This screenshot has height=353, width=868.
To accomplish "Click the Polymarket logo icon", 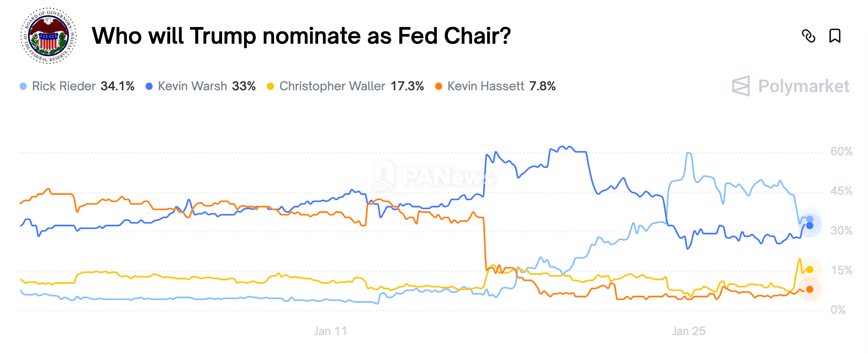I will click(x=741, y=86).
